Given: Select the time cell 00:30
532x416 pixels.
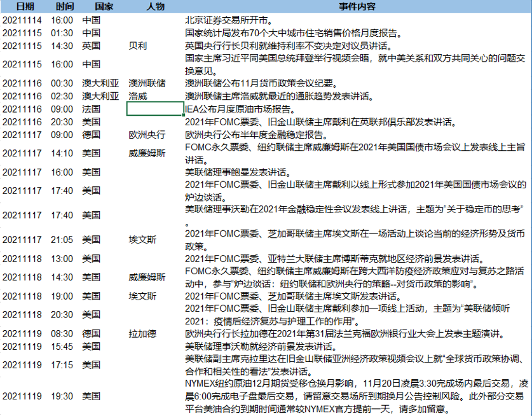Looking at the screenshot, I should click(x=62, y=83).
